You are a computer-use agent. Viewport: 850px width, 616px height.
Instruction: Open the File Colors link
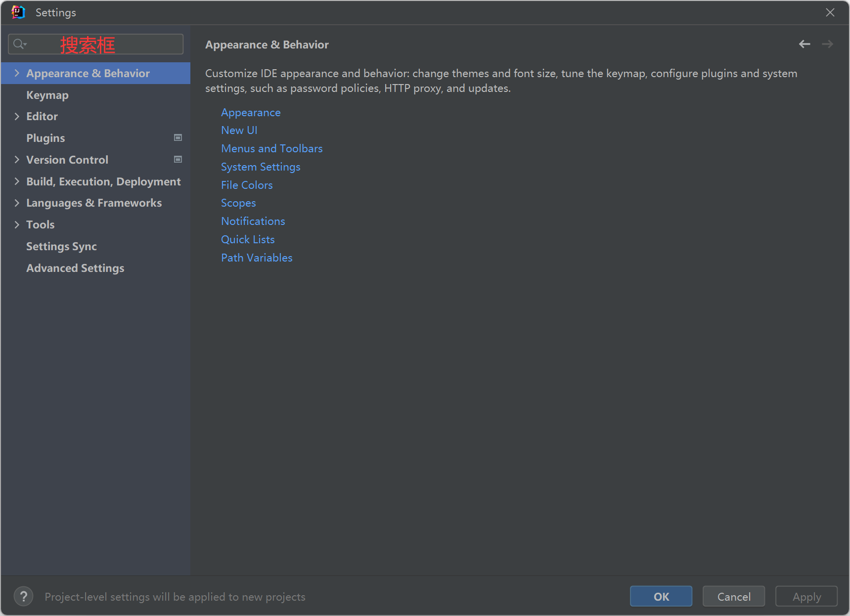(247, 185)
